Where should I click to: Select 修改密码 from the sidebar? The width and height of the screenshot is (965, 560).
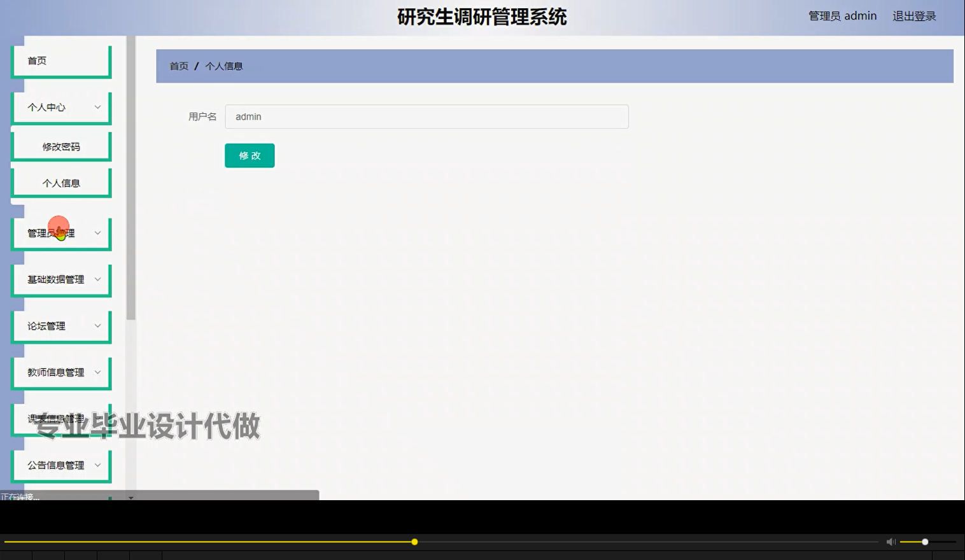[60, 145]
